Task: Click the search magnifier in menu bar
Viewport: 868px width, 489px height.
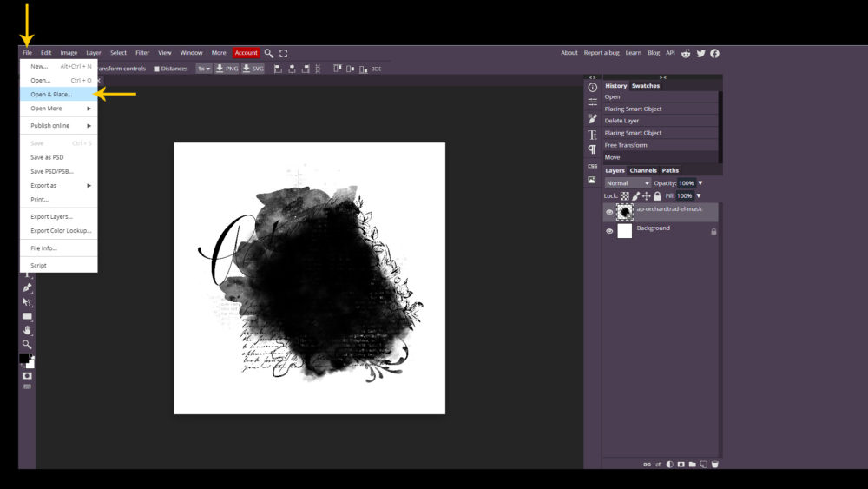Action: click(x=269, y=53)
